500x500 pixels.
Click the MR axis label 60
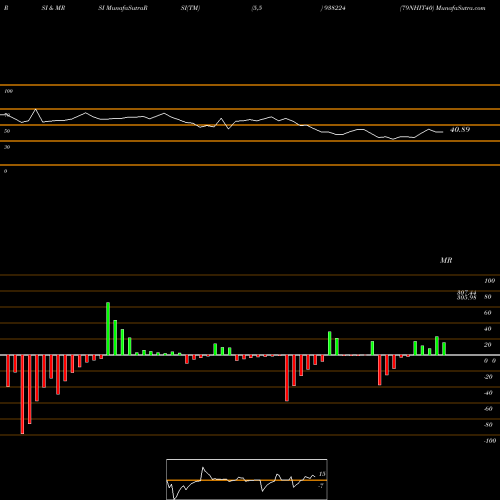487,313
